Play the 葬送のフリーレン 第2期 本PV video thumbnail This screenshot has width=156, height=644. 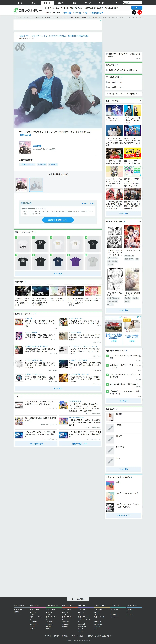point(58,291)
